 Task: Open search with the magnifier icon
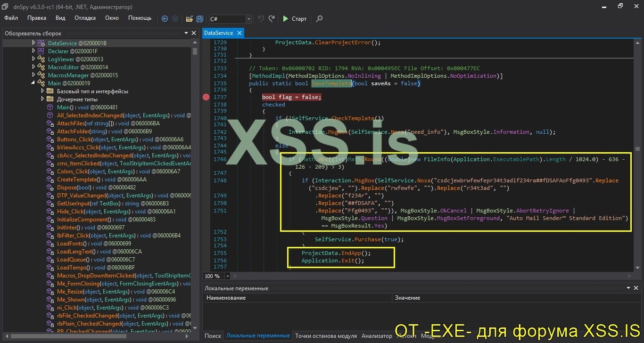(x=319, y=19)
